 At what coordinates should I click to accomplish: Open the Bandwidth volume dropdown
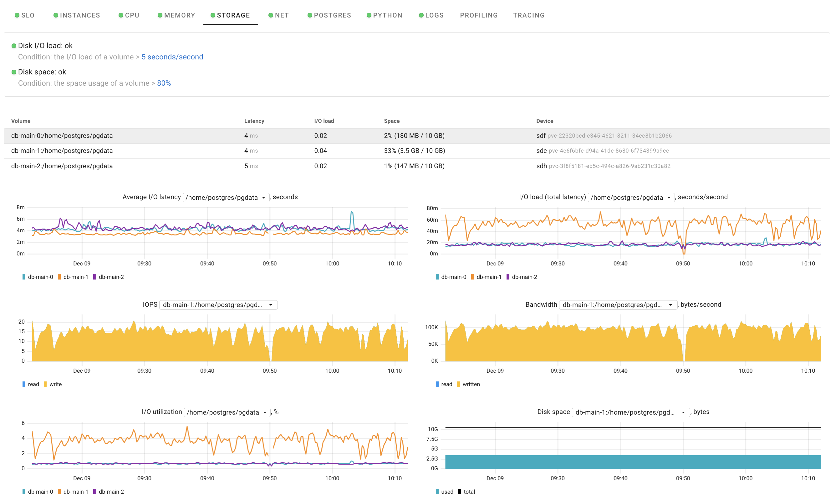click(618, 305)
